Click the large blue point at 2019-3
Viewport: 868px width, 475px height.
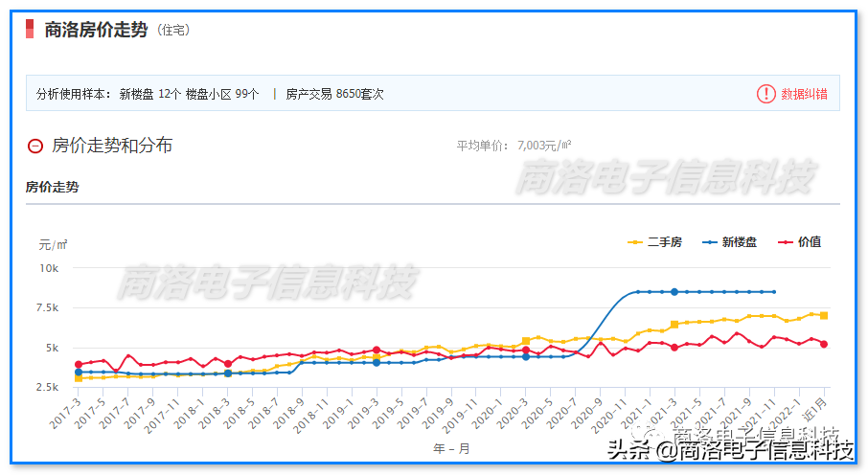tap(377, 363)
